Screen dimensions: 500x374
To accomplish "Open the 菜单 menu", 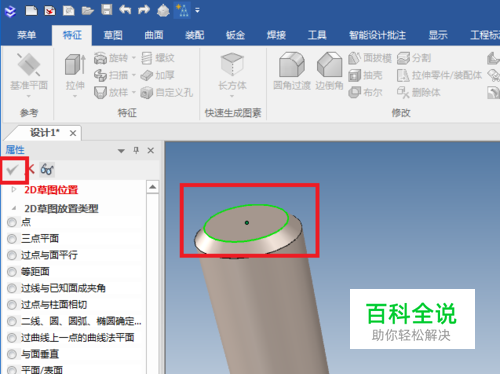I will [x=27, y=35].
